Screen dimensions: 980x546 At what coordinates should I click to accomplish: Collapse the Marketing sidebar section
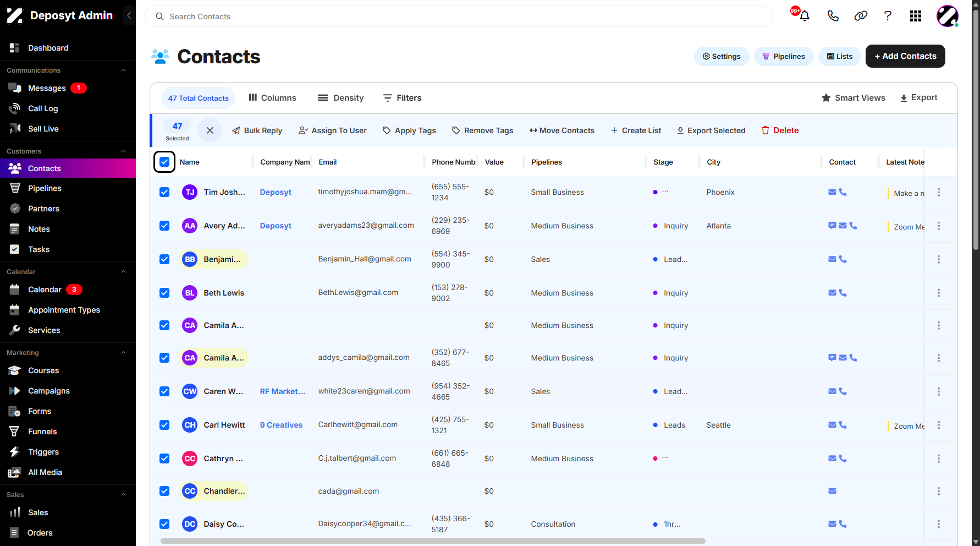124,353
